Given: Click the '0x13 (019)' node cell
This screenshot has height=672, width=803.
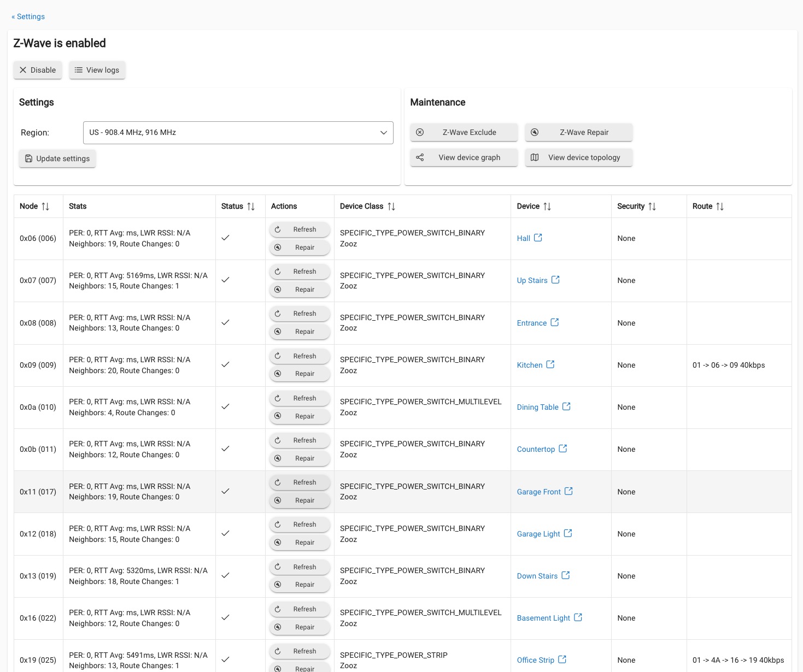Looking at the screenshot, I should (38, 576).
